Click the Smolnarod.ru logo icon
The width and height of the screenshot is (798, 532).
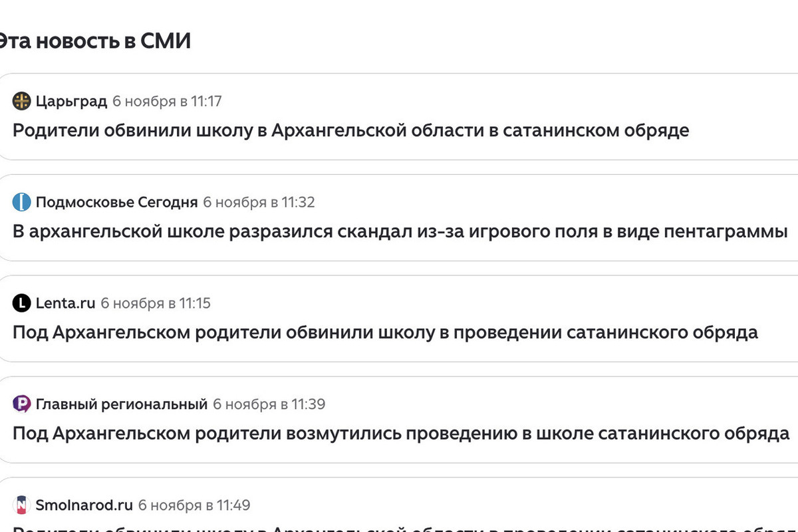coord(22,505)
